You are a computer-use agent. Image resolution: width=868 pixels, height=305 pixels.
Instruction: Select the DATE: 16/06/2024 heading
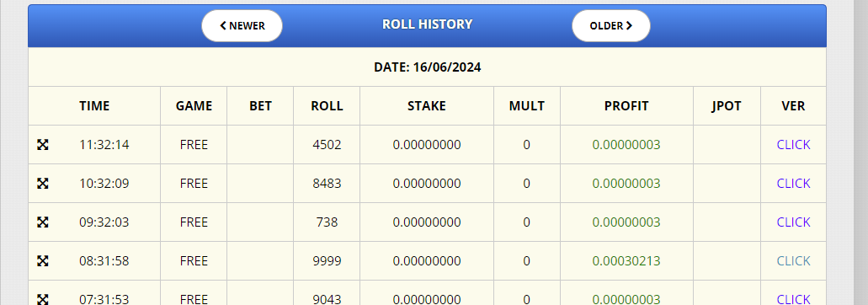tap(428, 67)
